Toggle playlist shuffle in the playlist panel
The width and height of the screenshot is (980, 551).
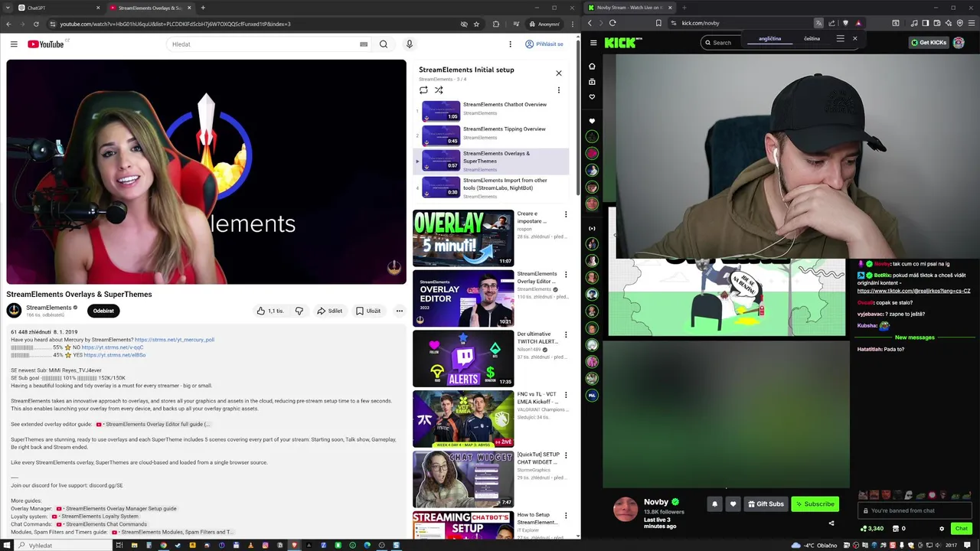439,90
